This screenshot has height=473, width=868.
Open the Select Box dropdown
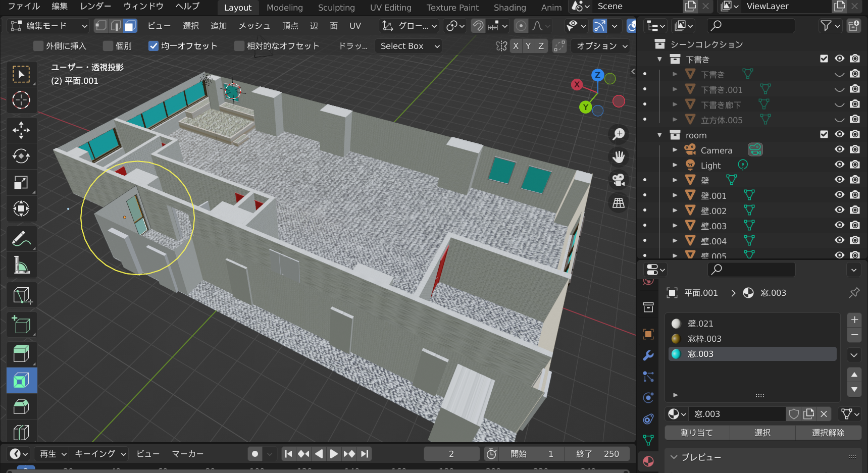pyautogui.click(x=409, y=46)
